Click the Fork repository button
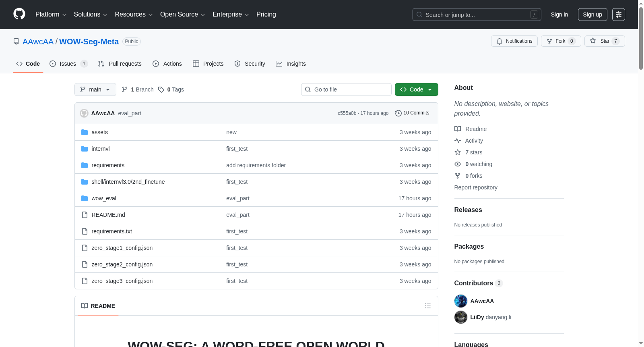Image resolution: width=644 pixels, height=347 pixels. 561,41
